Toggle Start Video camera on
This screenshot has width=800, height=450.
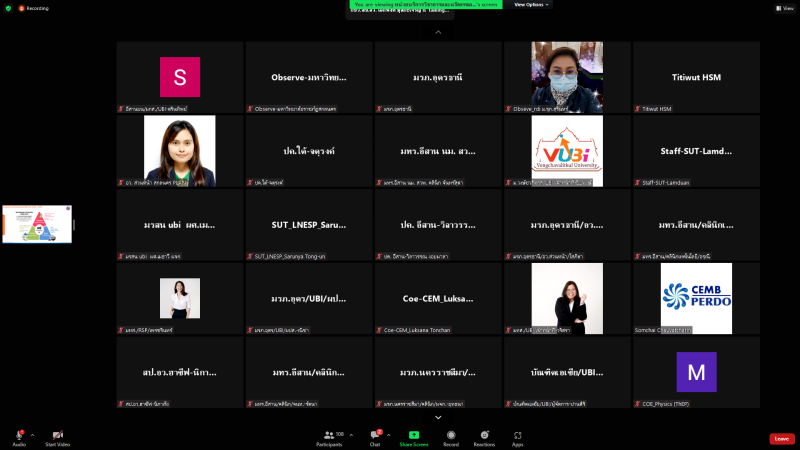pyautogui.click(x=57, y=436)
